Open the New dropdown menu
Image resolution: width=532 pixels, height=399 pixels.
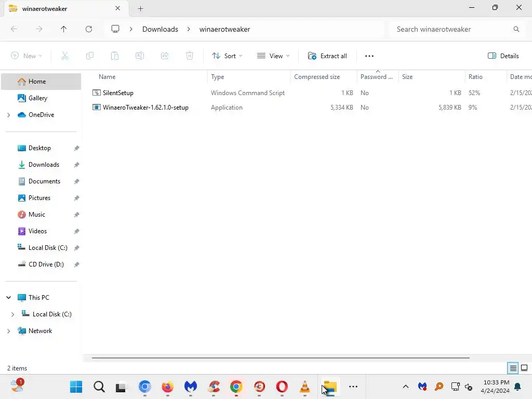pos(26,56)
